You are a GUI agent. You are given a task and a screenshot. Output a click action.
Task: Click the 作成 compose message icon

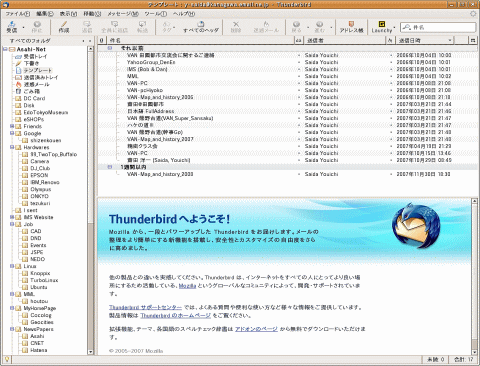point(64,27)
